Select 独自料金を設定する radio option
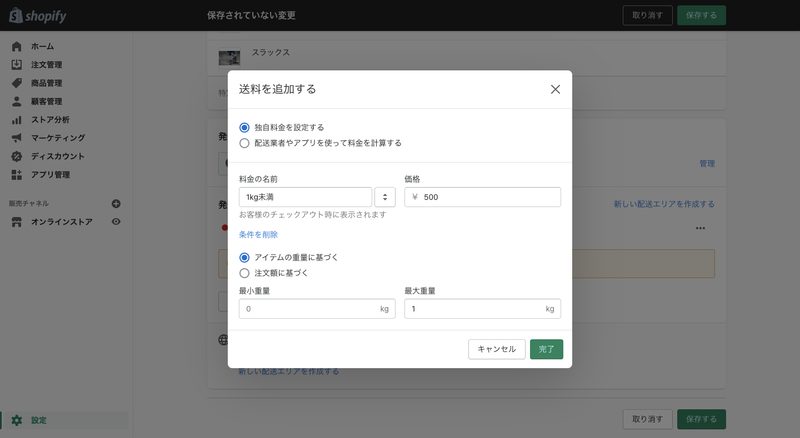Image resolution: width=800 pixels, height=438 pixels. click(x=244, y=128)
